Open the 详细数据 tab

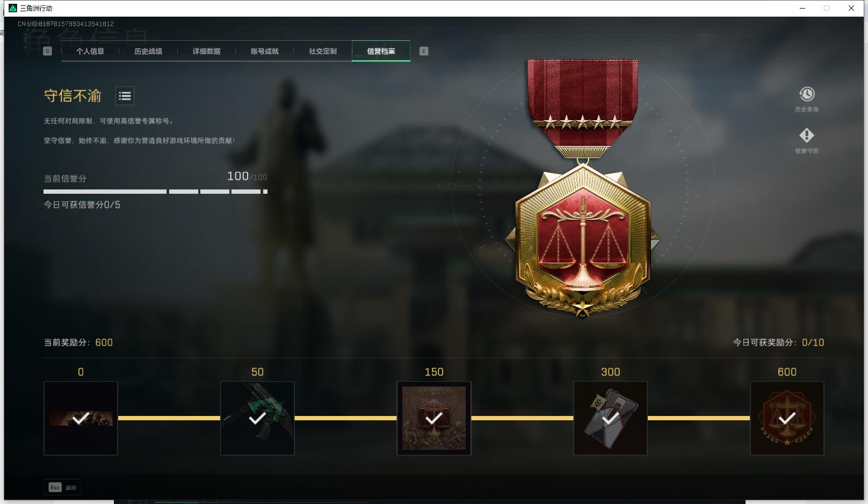click(206, 51)
